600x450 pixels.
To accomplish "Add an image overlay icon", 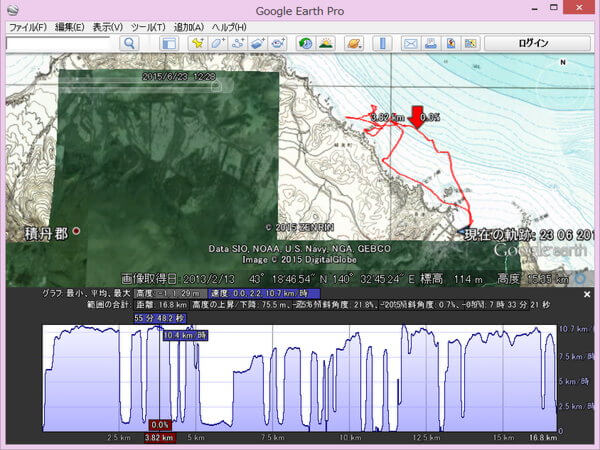I will coord(258,43).
